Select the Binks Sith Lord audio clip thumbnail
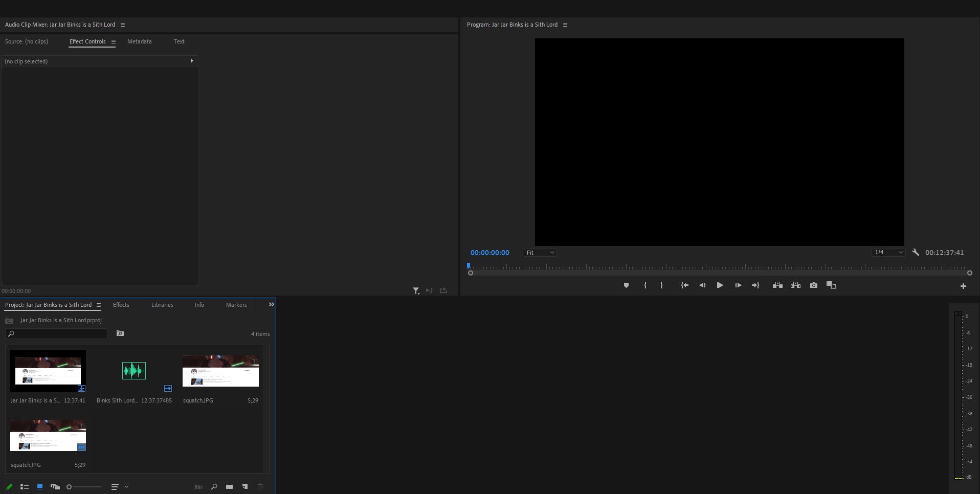 click(133, 371)
